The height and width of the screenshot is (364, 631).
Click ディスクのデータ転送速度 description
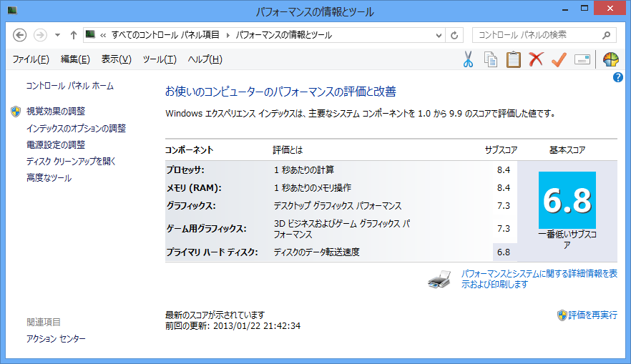click(317, 252)
